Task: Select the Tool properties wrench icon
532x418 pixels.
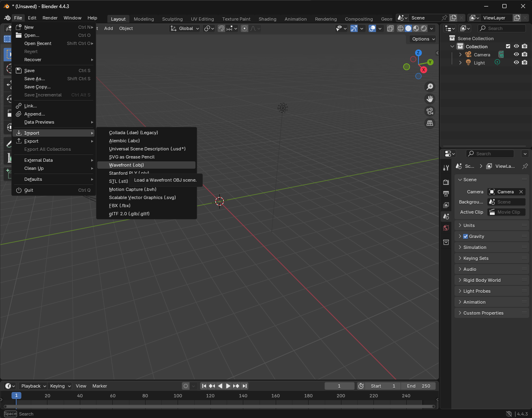Action: tap(446, 168)
